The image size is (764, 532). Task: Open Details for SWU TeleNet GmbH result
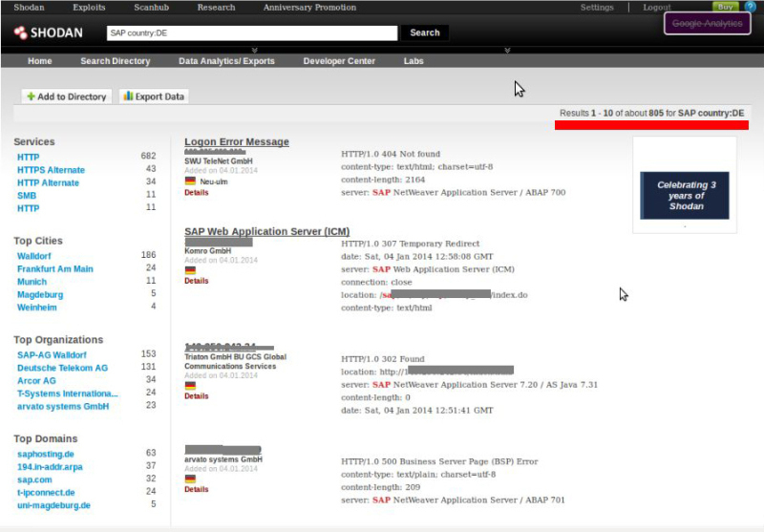197,192
